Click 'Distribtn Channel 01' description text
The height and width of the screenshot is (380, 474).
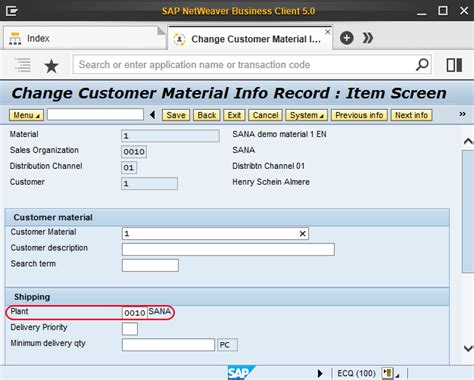click(268, 166)
